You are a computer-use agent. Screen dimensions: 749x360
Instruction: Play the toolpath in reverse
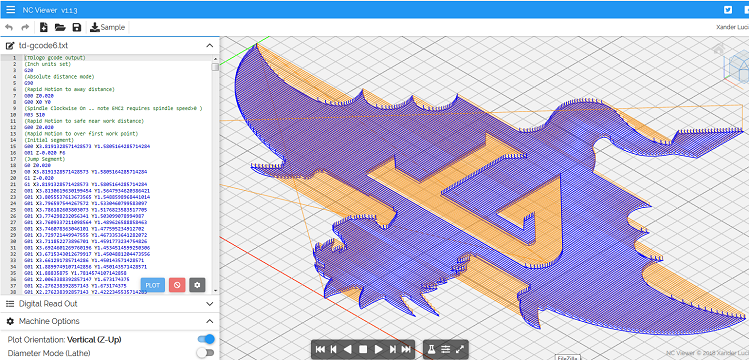point(348,349)
